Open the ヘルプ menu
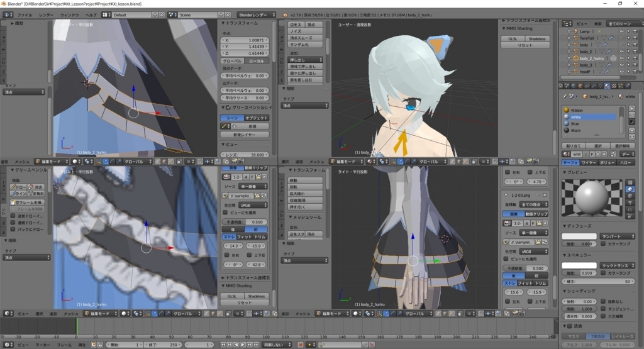This screenshot has height=349, width=644. 91,15
